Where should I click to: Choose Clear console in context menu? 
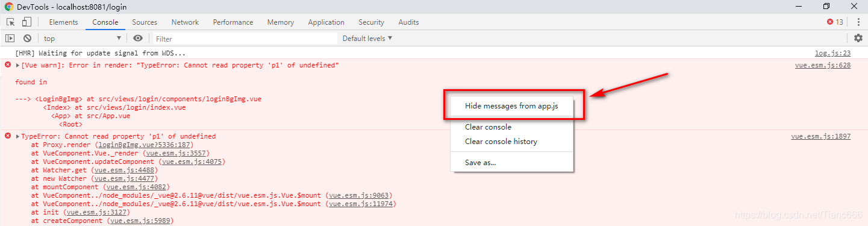[x=511, y=127]
